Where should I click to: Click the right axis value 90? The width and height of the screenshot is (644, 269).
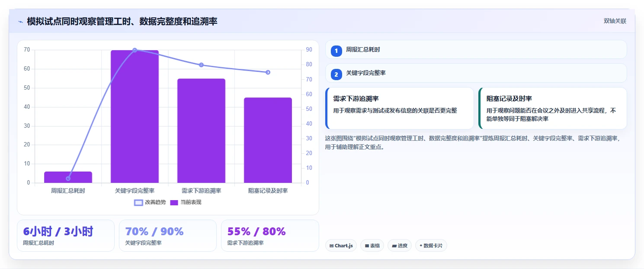pyautogui.click(x=309, y=50)
